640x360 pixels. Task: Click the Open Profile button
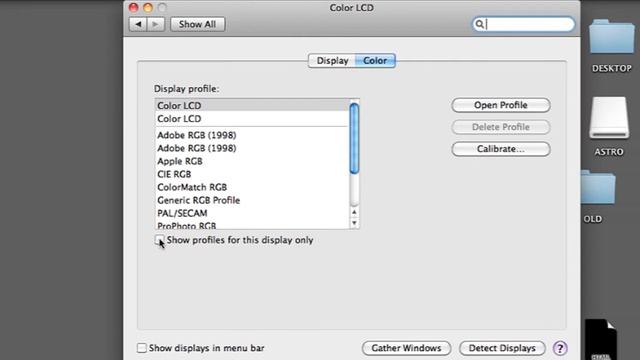(x=500, y=105)
